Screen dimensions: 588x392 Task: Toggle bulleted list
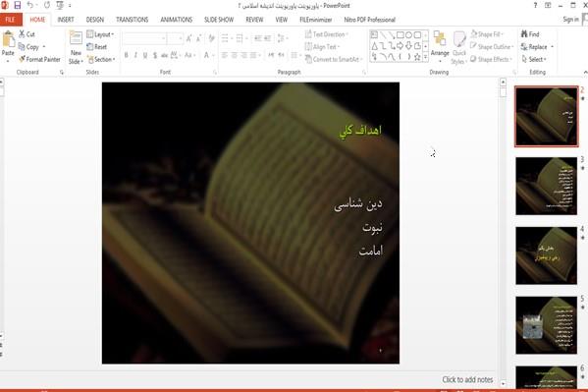[225, 38]
